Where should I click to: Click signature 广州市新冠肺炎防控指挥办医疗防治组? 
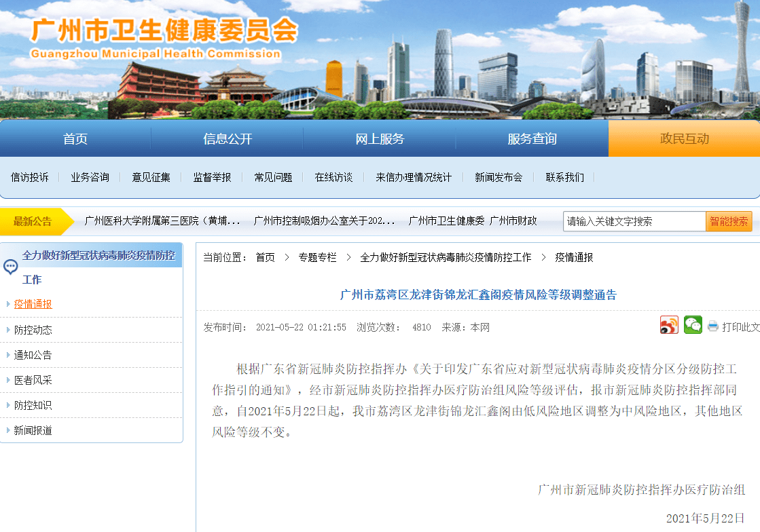(x=641, y=490)
